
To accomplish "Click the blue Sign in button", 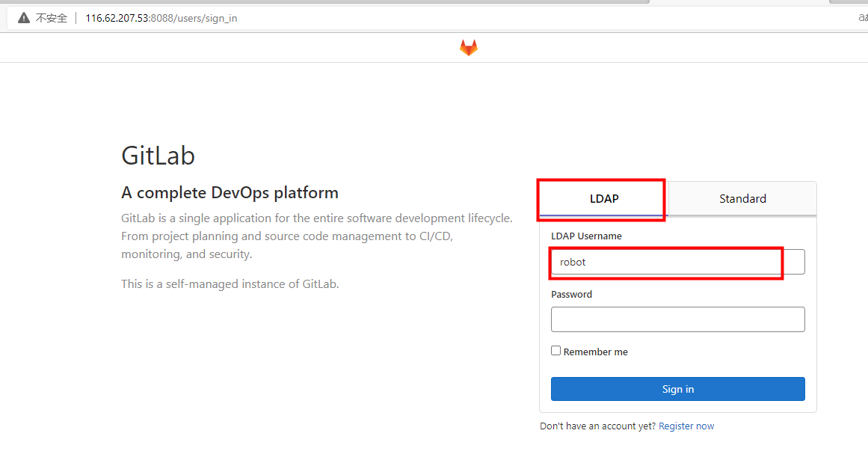I will click(x=677, y=389).
